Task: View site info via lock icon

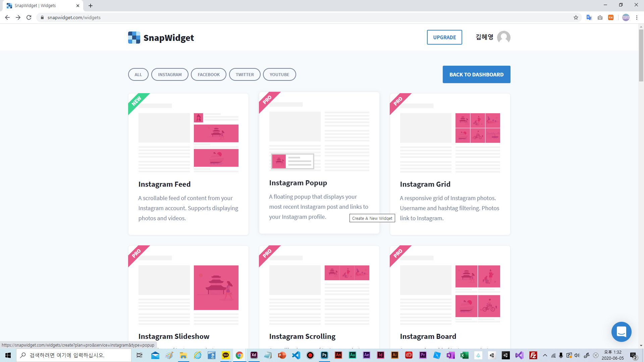Action: [42, 17]
